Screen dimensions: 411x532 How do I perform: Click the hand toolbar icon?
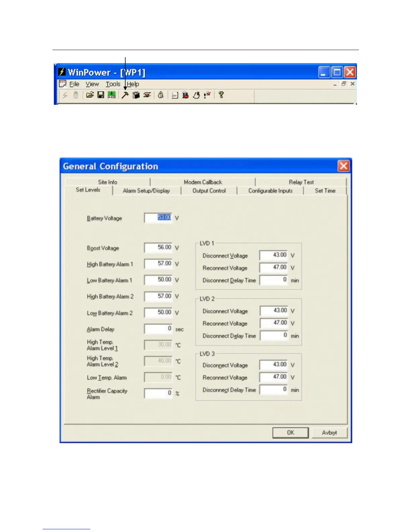[x=196, y=95]
